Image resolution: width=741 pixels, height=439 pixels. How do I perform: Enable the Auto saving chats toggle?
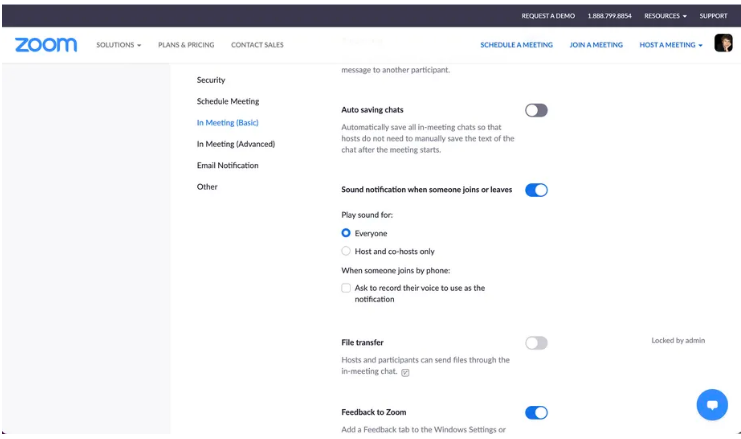pyautogui.click(x=536, y=110)
